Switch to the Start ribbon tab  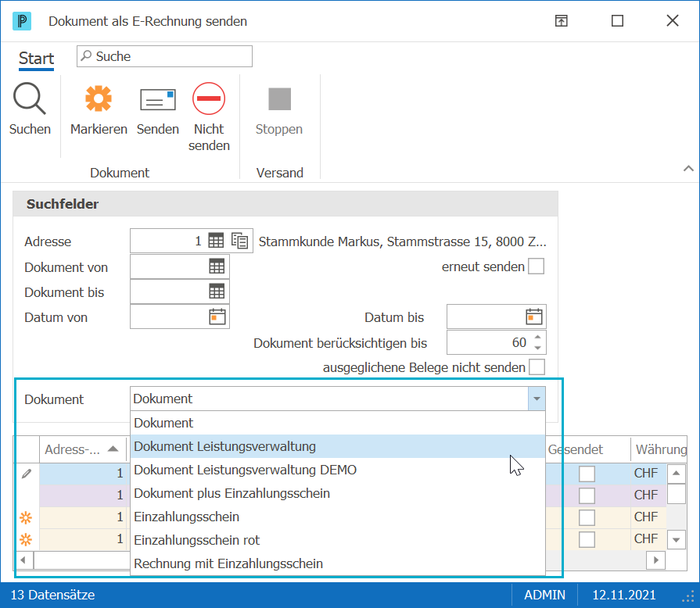36,59
